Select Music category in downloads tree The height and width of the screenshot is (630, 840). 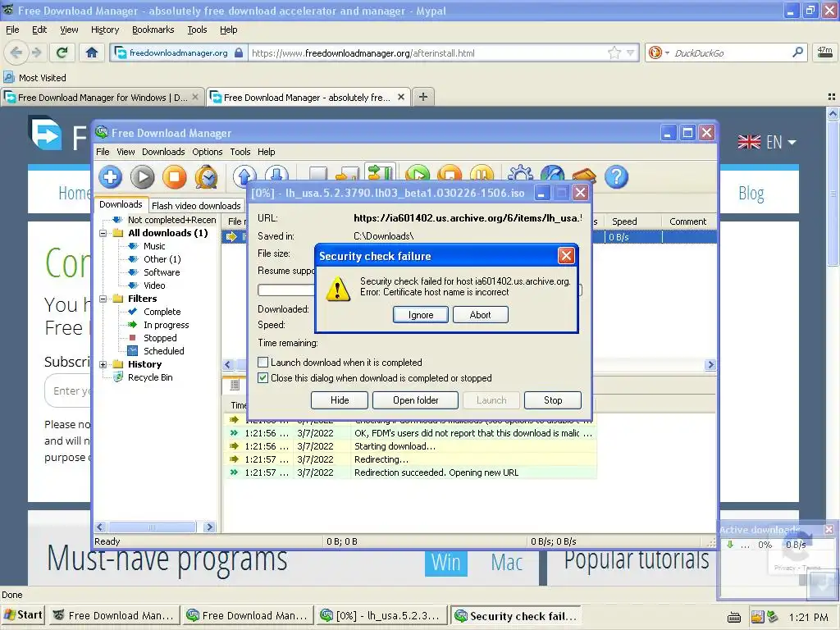pos(154,246)
